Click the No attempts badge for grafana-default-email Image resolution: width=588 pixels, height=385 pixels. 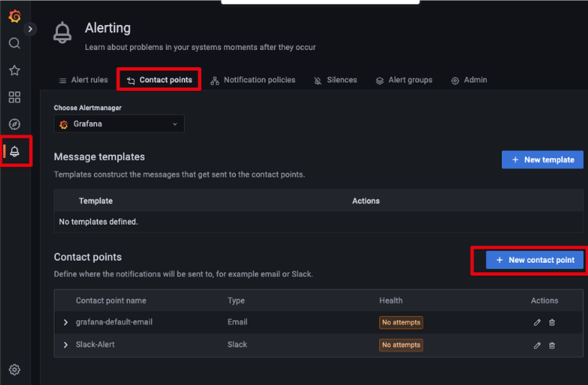pyautogui.click(x=401, y=322)
